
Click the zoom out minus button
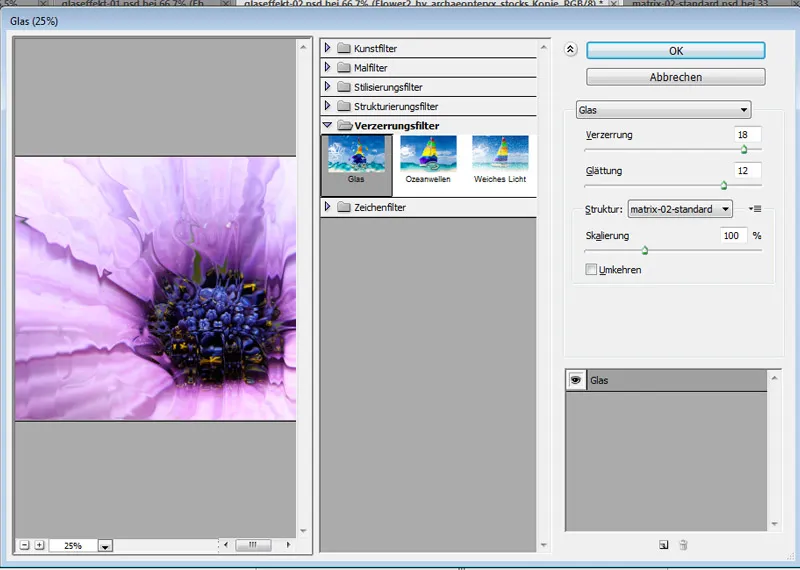tap(24, 545)
